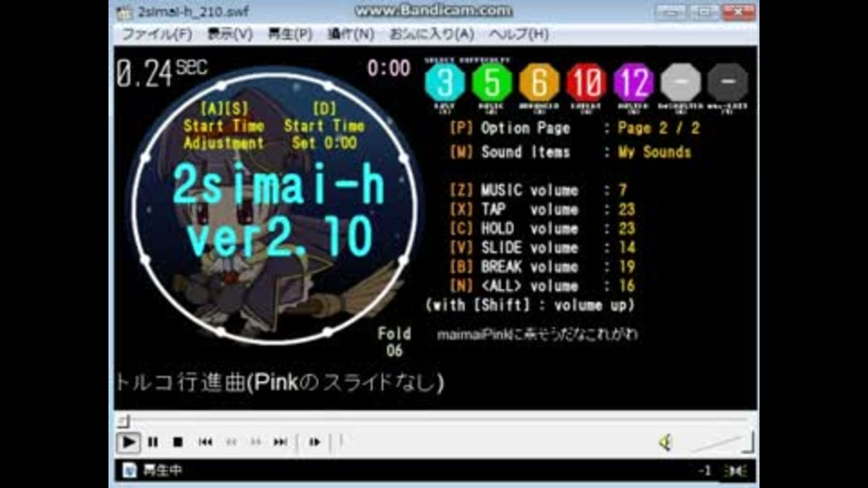The height and width of the screenshot is (488, 868).
Task: Click the frame step button
Action: (315, 442)
